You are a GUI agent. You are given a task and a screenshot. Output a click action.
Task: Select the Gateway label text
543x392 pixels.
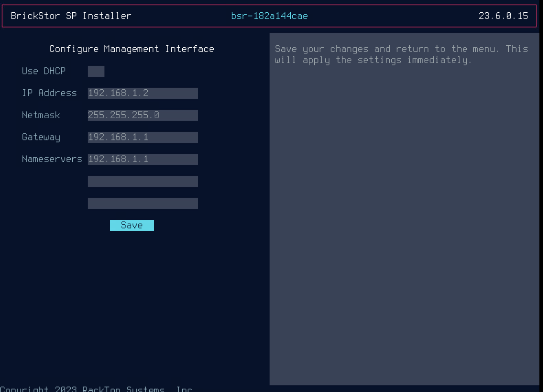coord(41,137)
